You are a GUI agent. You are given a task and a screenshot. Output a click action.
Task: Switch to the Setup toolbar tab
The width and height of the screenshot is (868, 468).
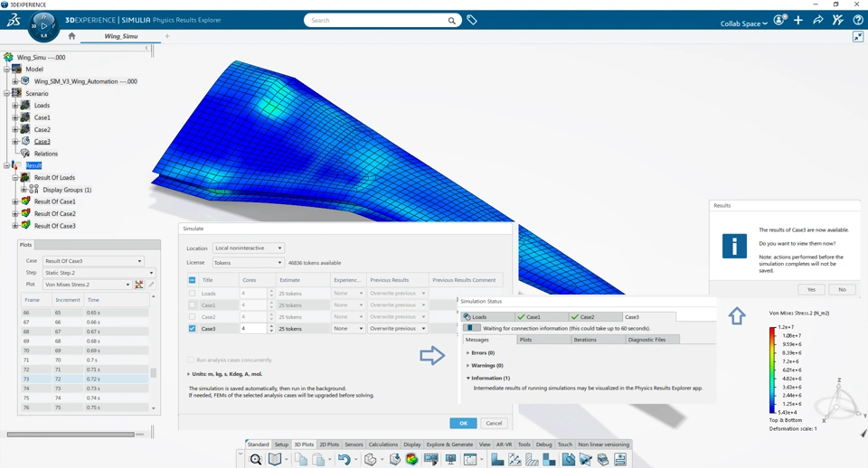click(x=281, y=445)
